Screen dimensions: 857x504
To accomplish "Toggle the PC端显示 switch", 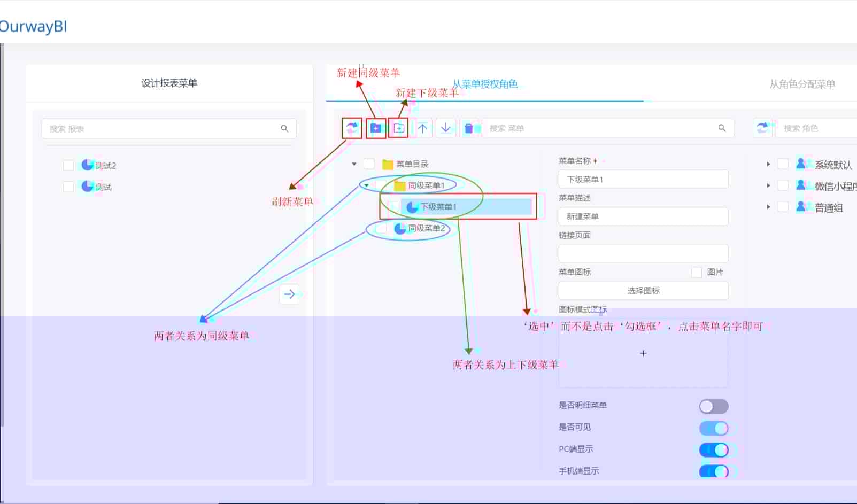I will click(x=714, y=450).
